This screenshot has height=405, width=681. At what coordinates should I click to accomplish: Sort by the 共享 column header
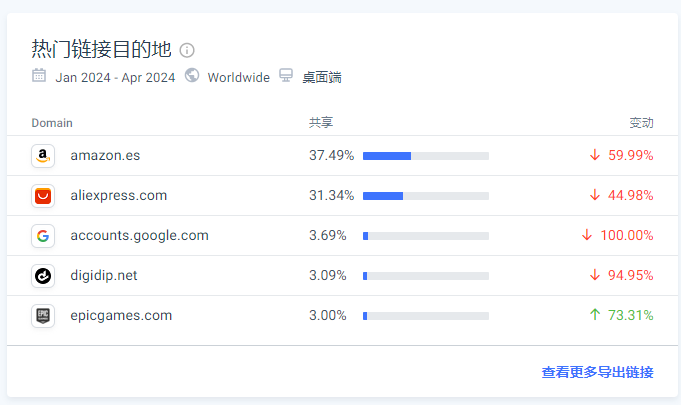[x=321, y=123]
